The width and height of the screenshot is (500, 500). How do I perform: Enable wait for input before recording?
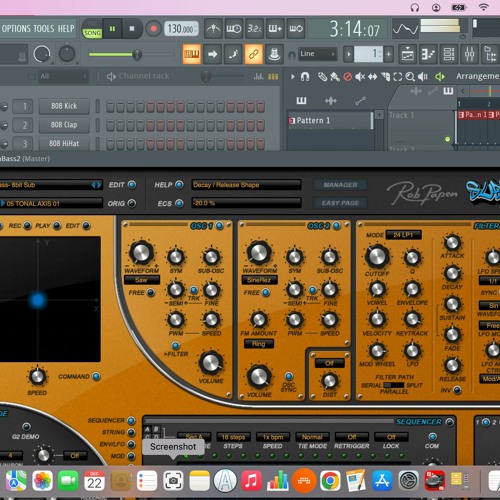pyautogui.click(x=234, y=29)
